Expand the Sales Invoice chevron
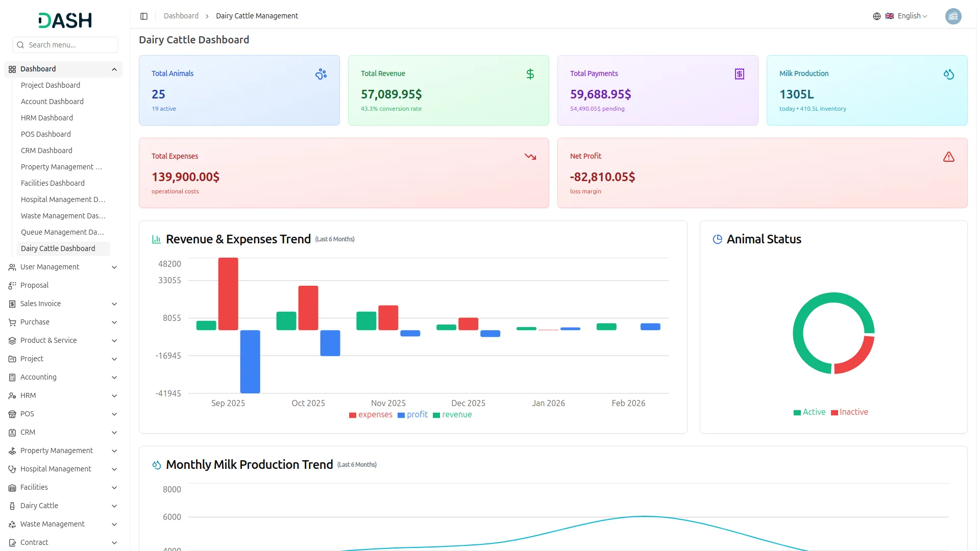Viewport: 980px width, 551px height. pos(114,304)
